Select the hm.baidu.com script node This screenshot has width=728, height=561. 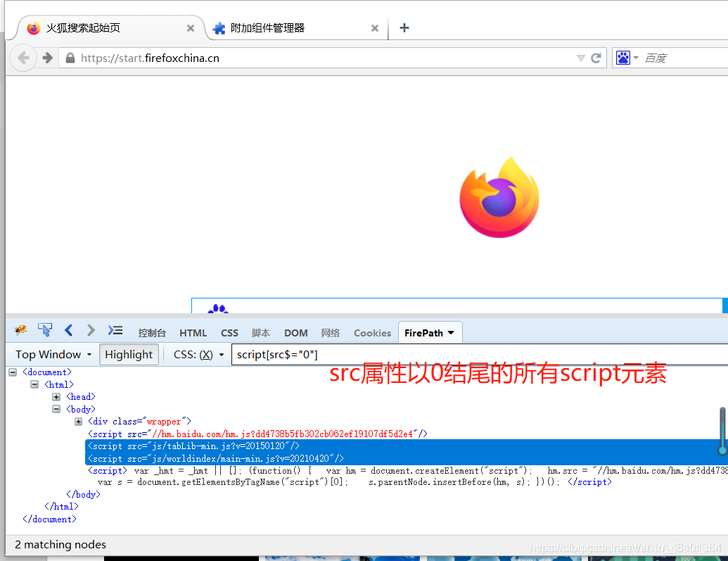(x=257, y=434)
